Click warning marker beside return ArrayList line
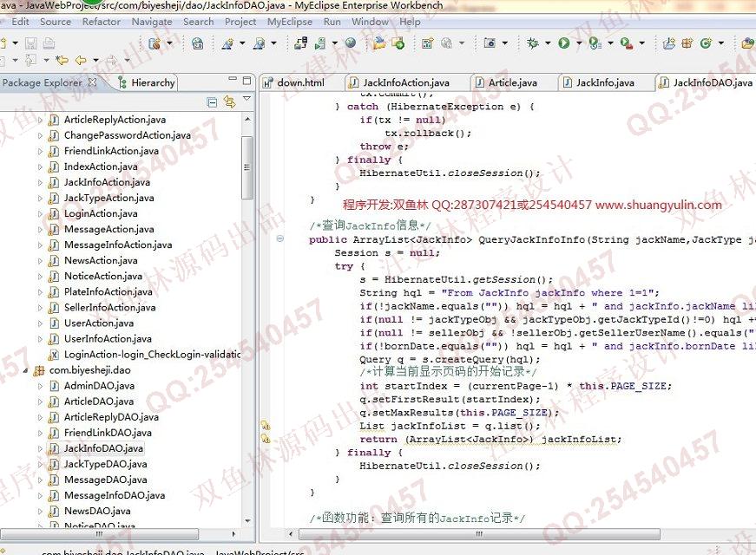 [x=266, y=439]
